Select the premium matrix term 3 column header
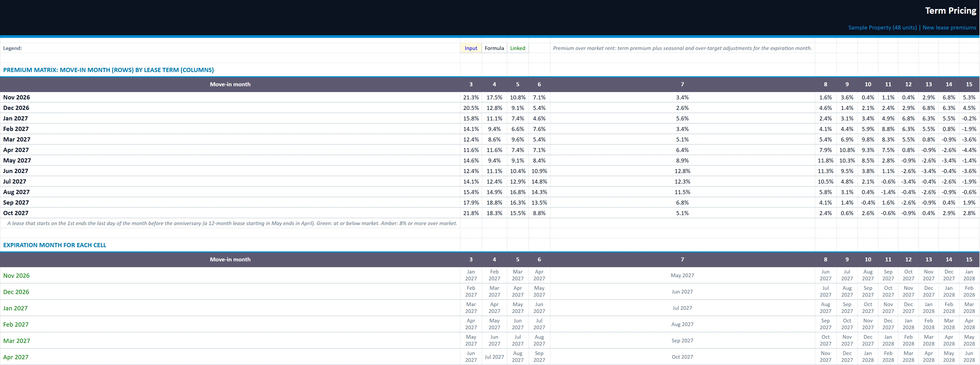Viewport: 980px width, 365px height. coord(471,84)
